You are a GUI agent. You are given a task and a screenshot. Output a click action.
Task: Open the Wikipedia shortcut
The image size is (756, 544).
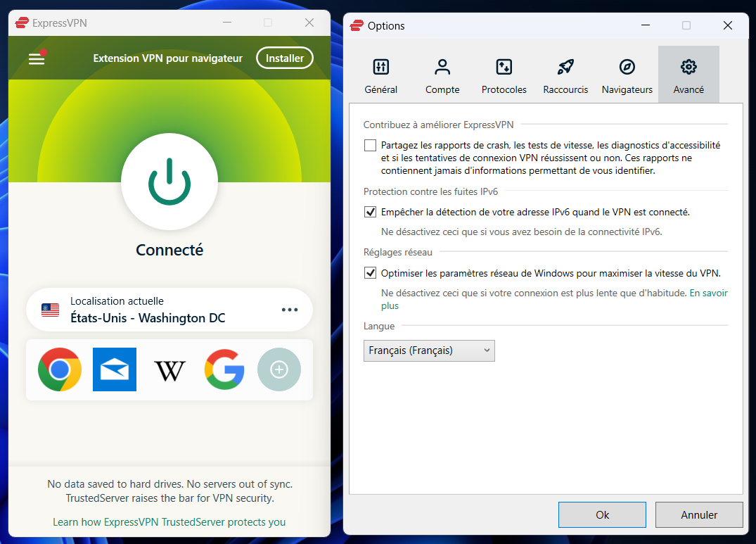(169, 370)
